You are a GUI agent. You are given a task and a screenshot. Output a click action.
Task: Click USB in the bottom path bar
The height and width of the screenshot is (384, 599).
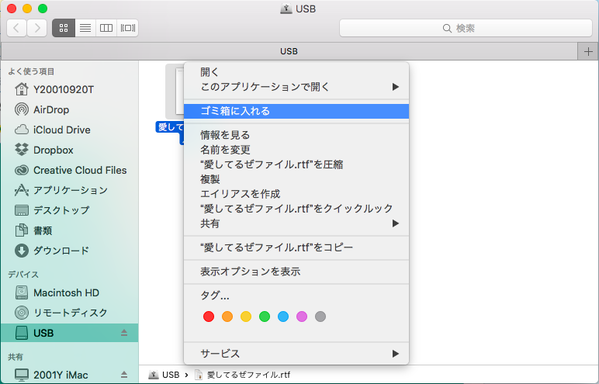point(164,375)
